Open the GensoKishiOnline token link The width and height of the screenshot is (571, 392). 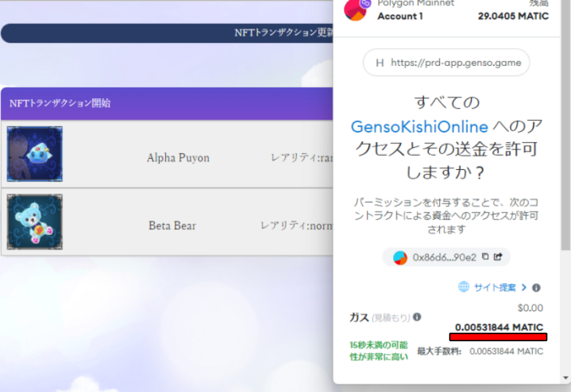tap(419, 127)
